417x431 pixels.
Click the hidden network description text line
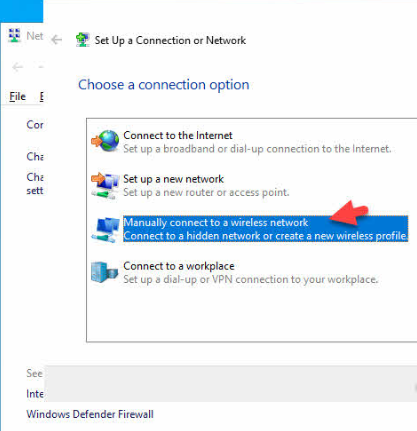(265, 236)
